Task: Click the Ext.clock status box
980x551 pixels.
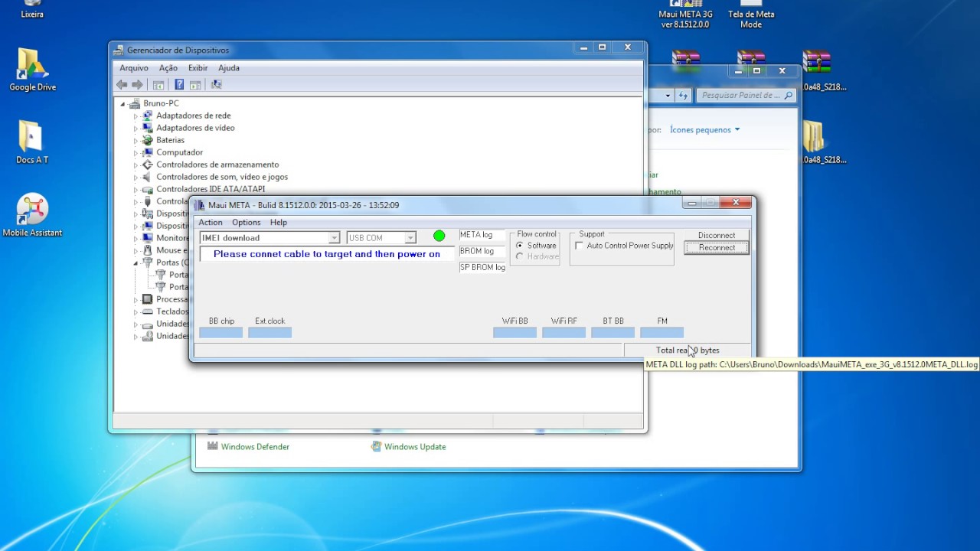Action: pos(269,333)
